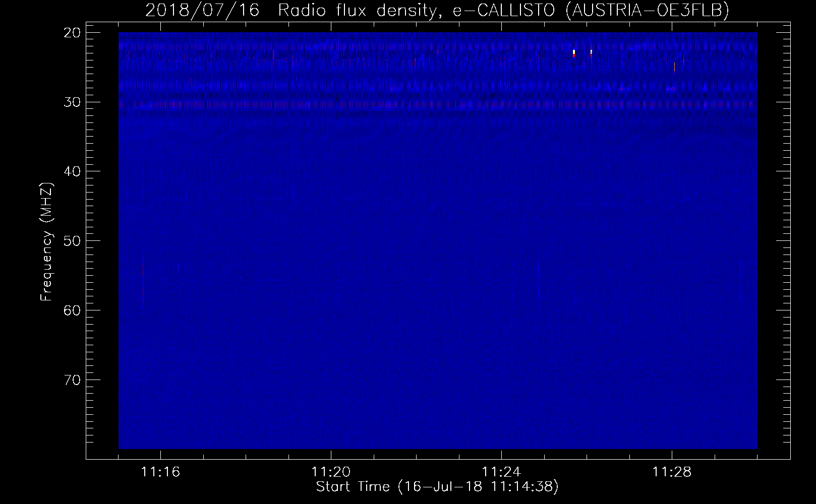Click the 11:24 time tick label
This screenshot has height=504, width=816.
pyautogui.click(x=502, y=472)
